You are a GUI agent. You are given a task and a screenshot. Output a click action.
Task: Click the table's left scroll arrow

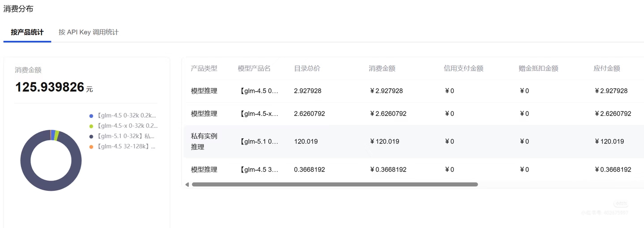click(x=187, y=184)
